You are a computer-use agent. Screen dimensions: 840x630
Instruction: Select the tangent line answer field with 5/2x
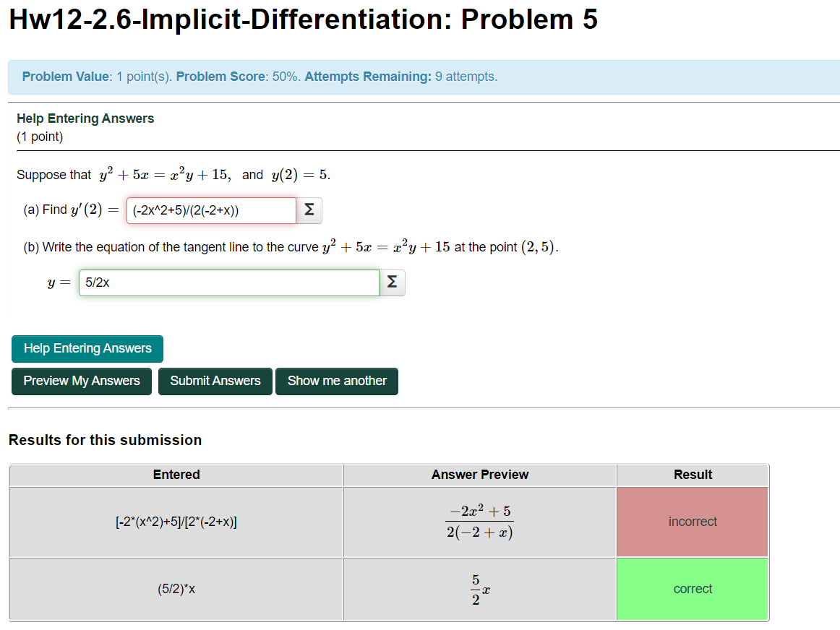228,282
